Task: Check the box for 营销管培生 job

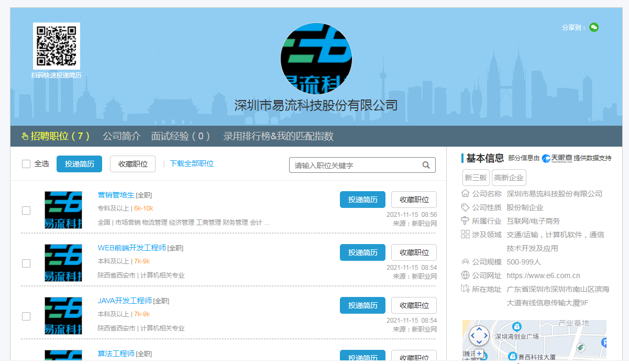Action: coord(26,211)
